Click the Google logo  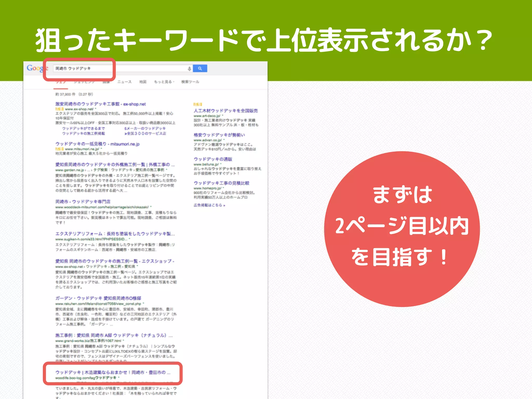(x=37, y=68)
